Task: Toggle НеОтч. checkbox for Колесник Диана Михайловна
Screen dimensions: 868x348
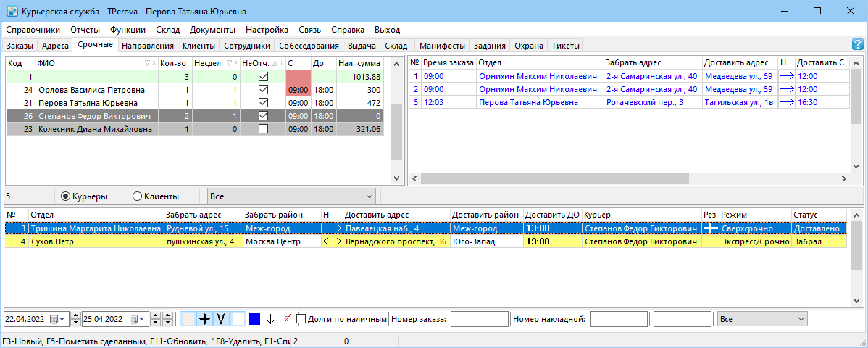Action: click(263, 128)
